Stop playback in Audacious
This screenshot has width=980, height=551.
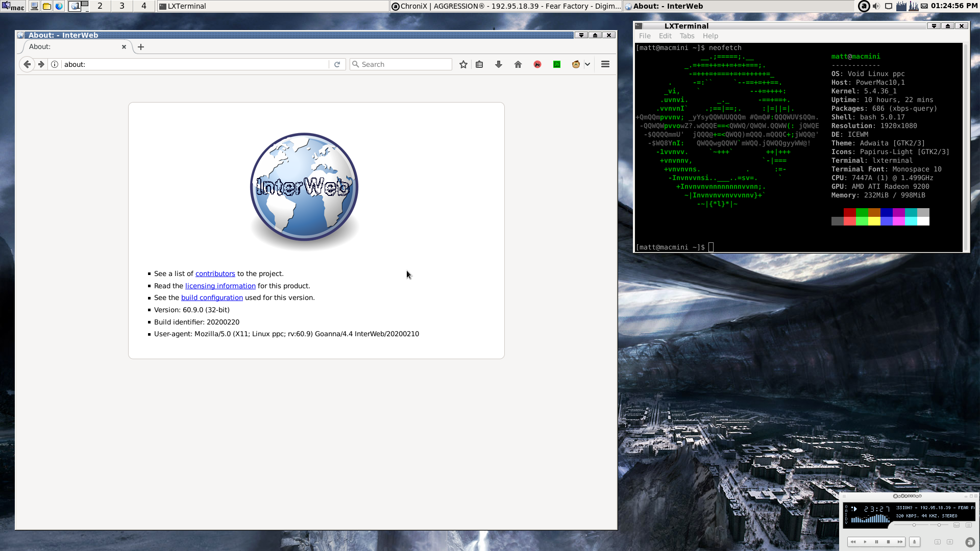888,542
